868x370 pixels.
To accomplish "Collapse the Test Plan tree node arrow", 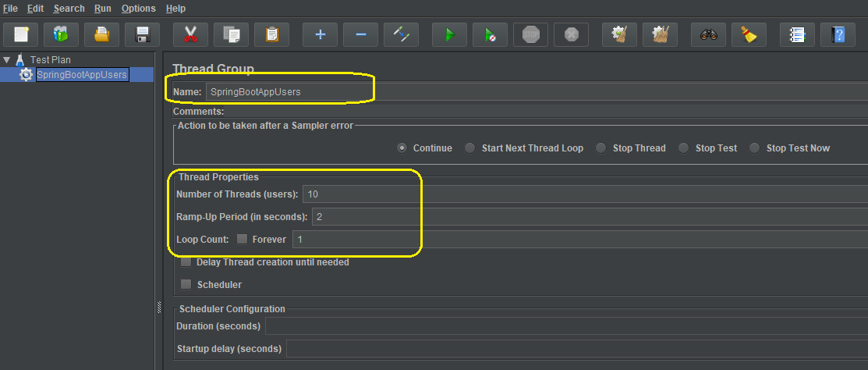I will pyautogui.click(x=7, y=59).
